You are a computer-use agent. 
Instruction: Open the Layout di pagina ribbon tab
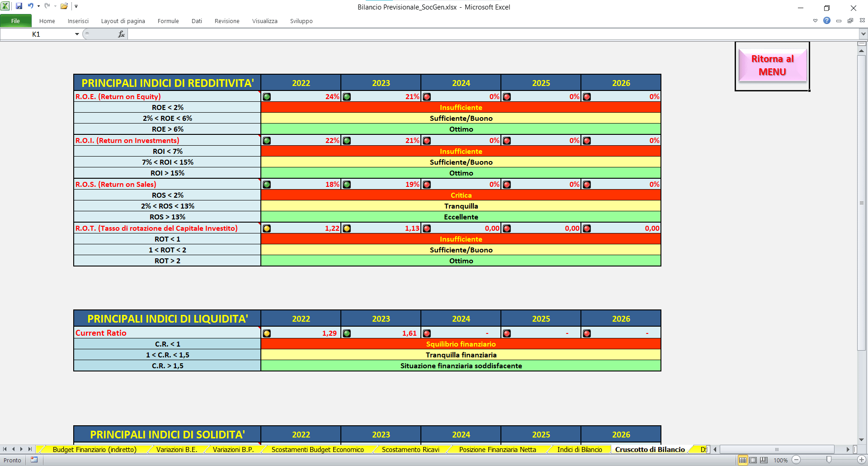pos(123,21)
